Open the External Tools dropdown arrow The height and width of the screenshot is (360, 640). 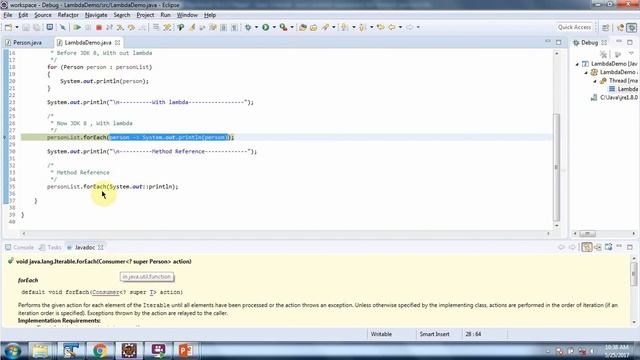(292, 27)
